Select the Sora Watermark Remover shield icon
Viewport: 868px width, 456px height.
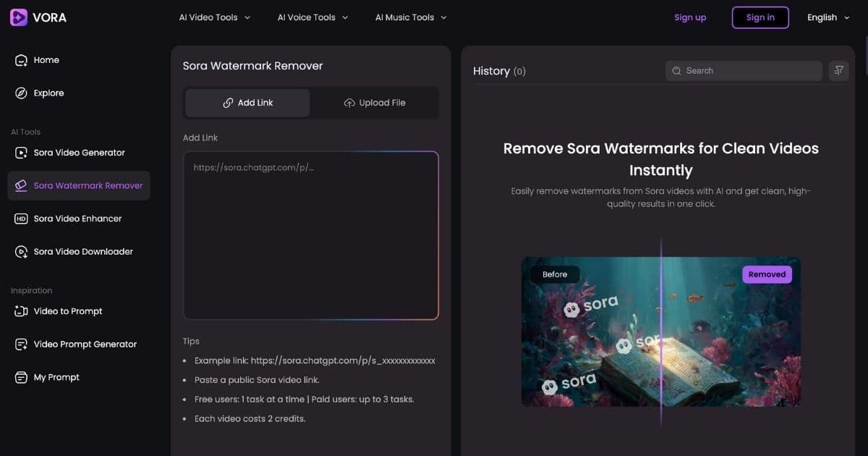(x=21, y=185)
